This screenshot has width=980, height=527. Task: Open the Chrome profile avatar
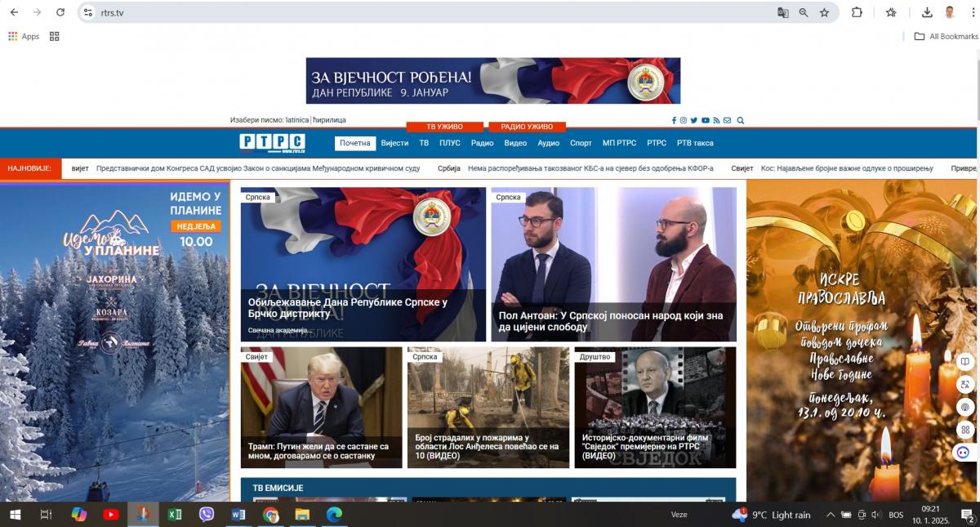point(950,12)
